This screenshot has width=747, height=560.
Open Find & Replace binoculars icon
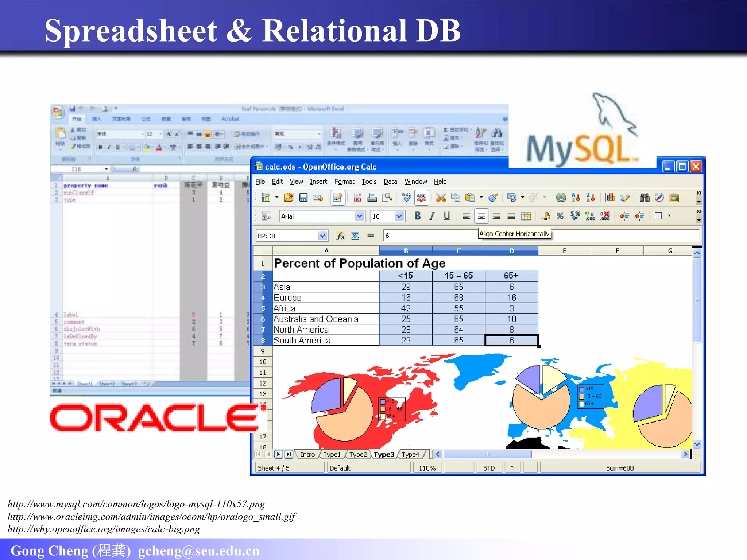coord(645,198)
